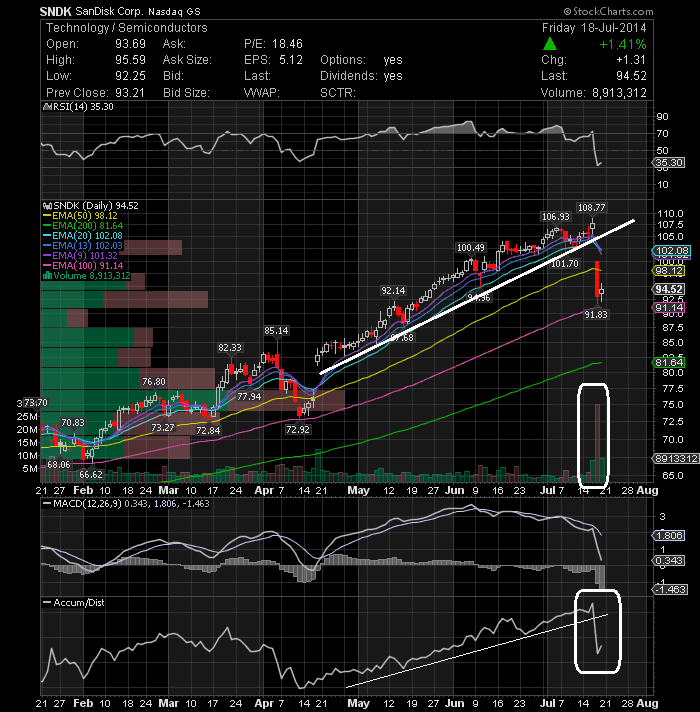This screenshot has width=700, height=712.
Task: Click the -1.463 tag on the MACD axis
Action: (670, 589)
